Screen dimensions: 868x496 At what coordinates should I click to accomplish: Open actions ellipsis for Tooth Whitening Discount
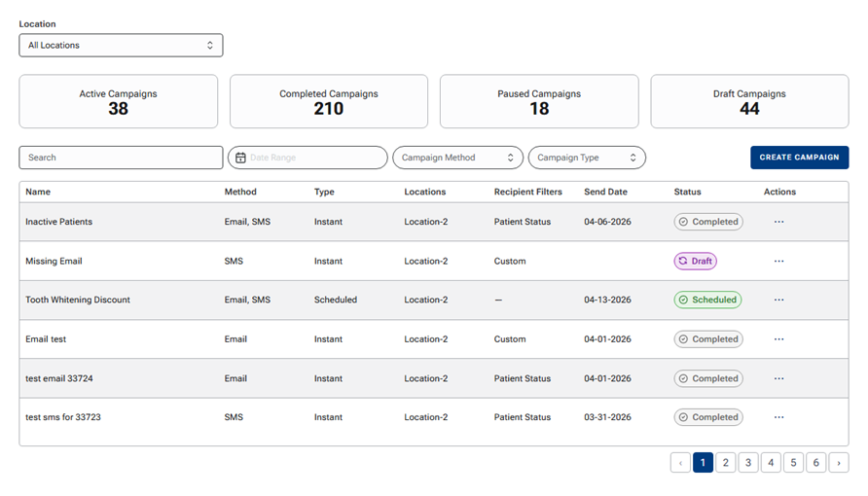778,300
